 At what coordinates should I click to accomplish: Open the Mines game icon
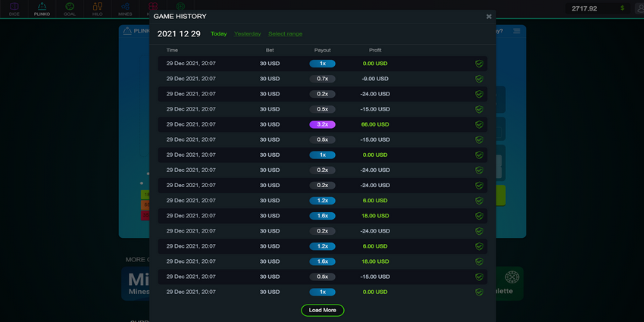pos(125,9)
